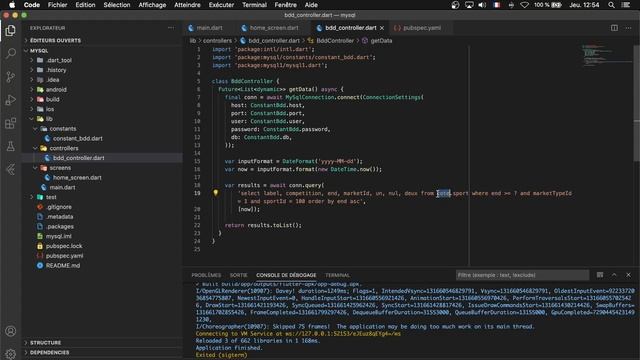
Task: Open constant_bdd.dart in explorer
Action: click(78, 138)
